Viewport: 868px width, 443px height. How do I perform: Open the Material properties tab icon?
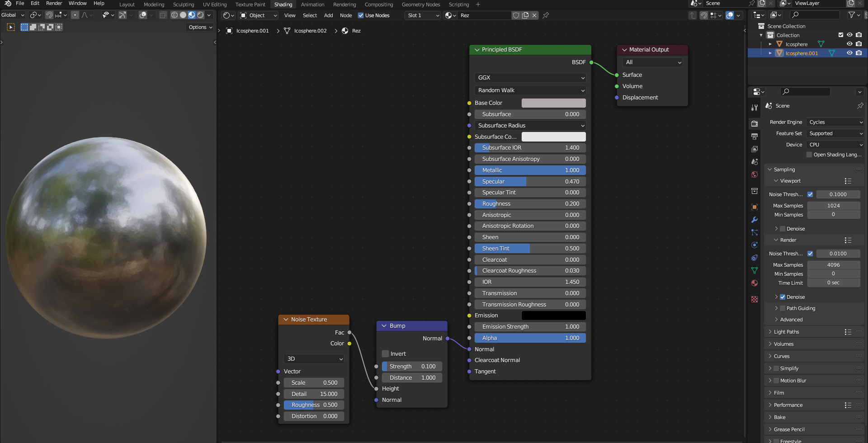[754, 283]
